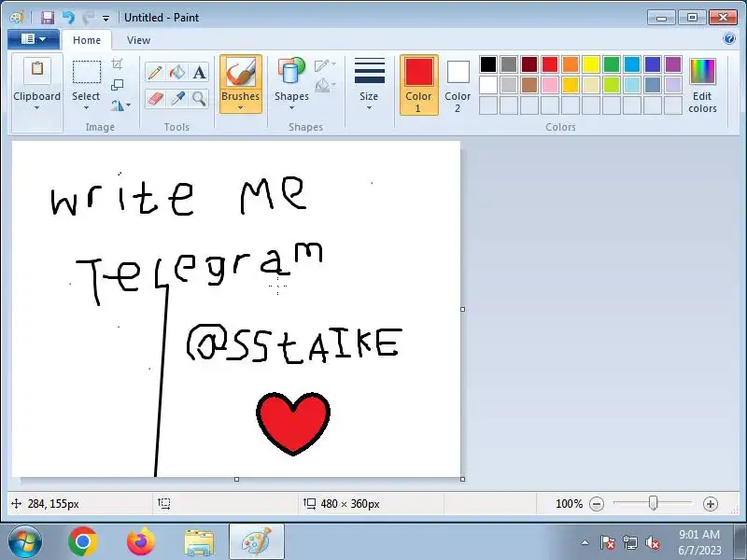This screenshot has width=747, height=560.
Task: Click the Undo arrow in title bar
Action: (x=68, y=18)
